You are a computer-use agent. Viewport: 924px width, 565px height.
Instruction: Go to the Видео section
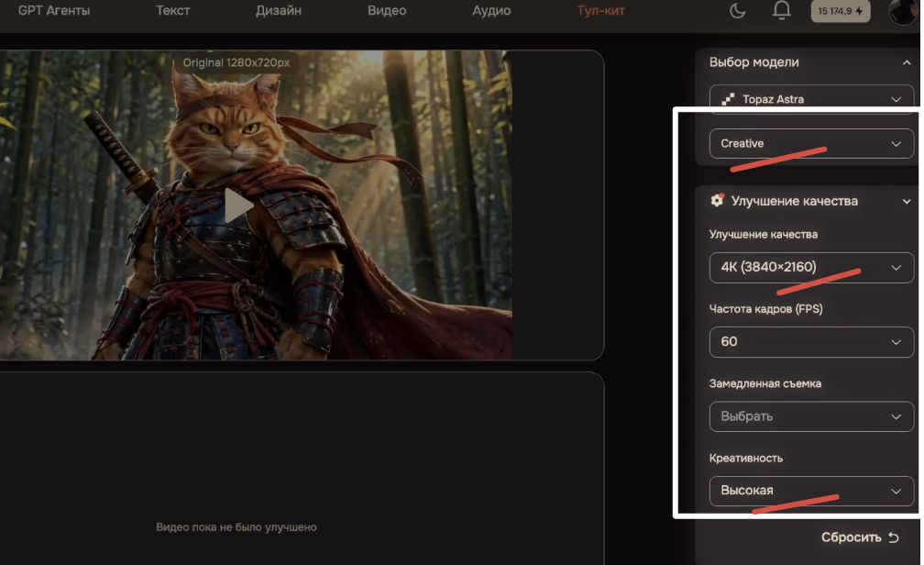pos(387,11)
